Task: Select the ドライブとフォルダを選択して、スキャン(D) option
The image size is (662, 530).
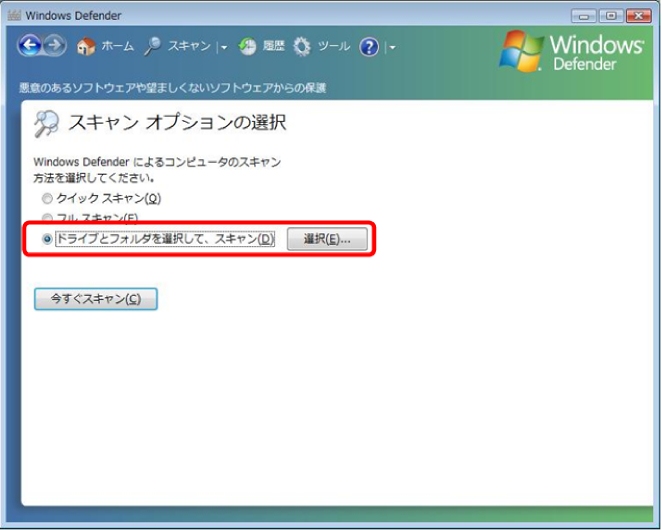Action: [47, 240]
